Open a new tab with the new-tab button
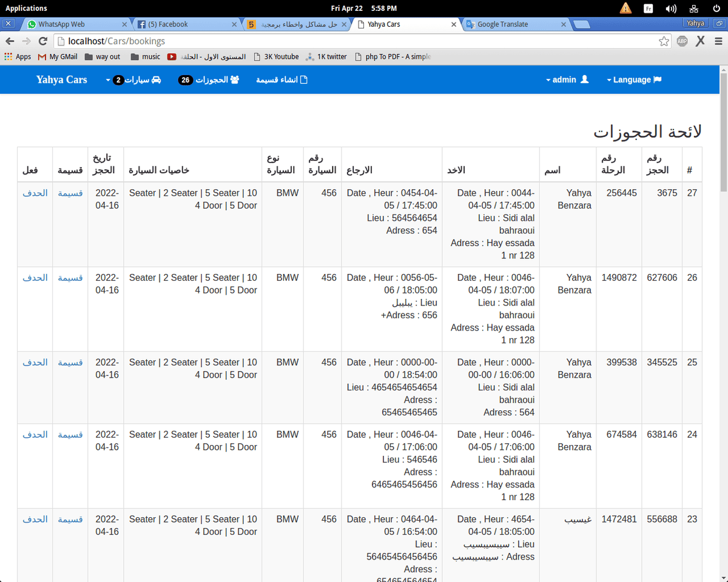728x582 pixels. coord(581,25)
